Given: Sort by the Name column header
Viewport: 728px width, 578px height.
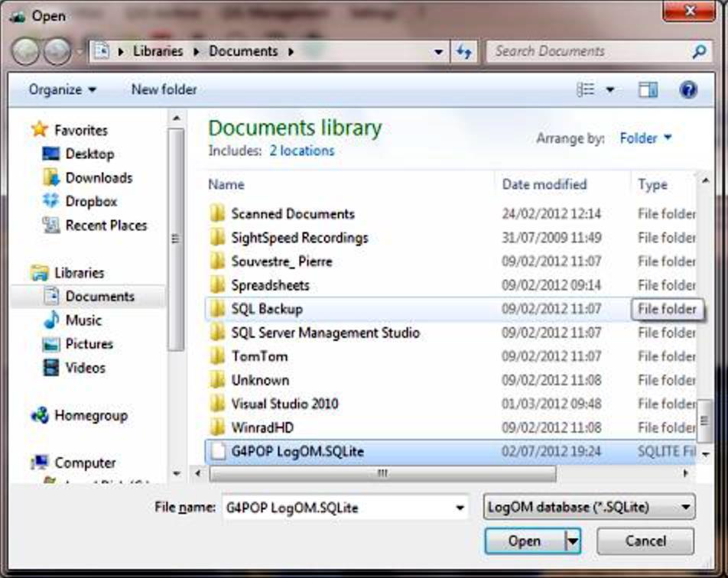Looking at the screenshot, I should click(226, 184).
